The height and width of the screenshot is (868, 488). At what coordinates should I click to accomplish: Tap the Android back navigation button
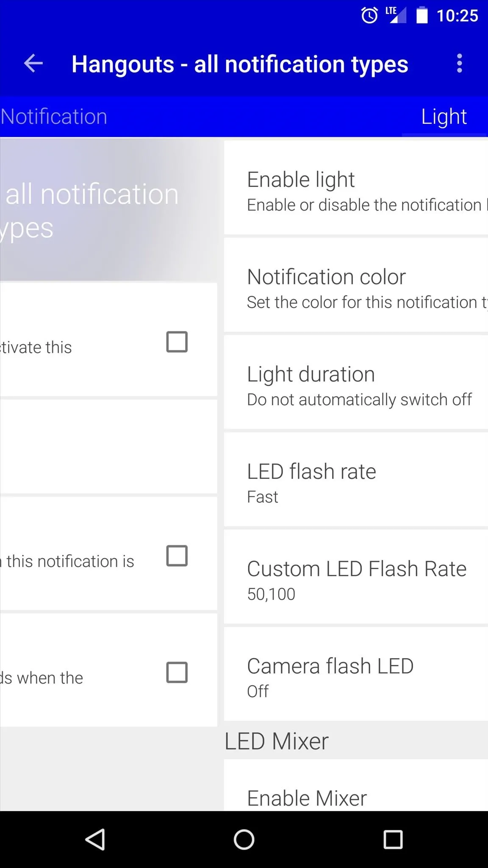(95, 840)
